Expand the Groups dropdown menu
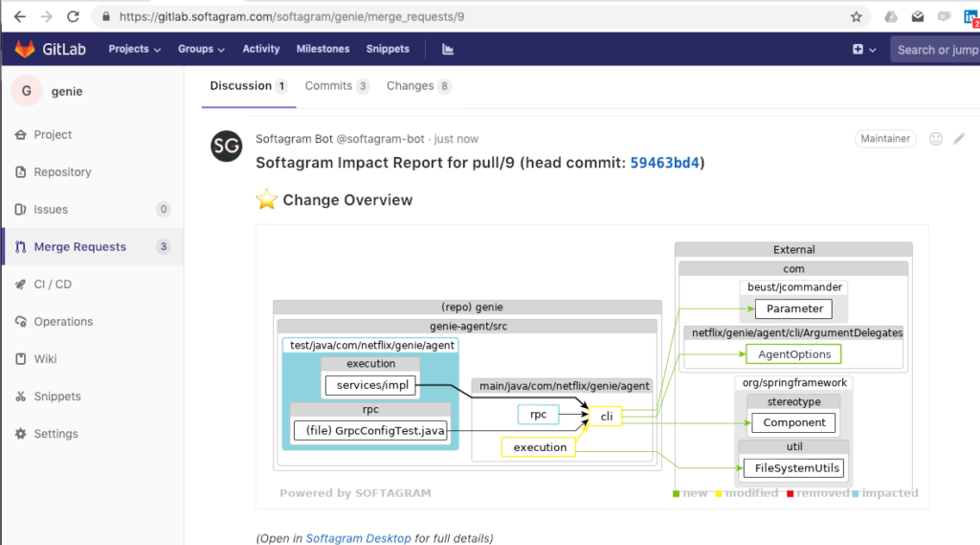 (201, 49)
